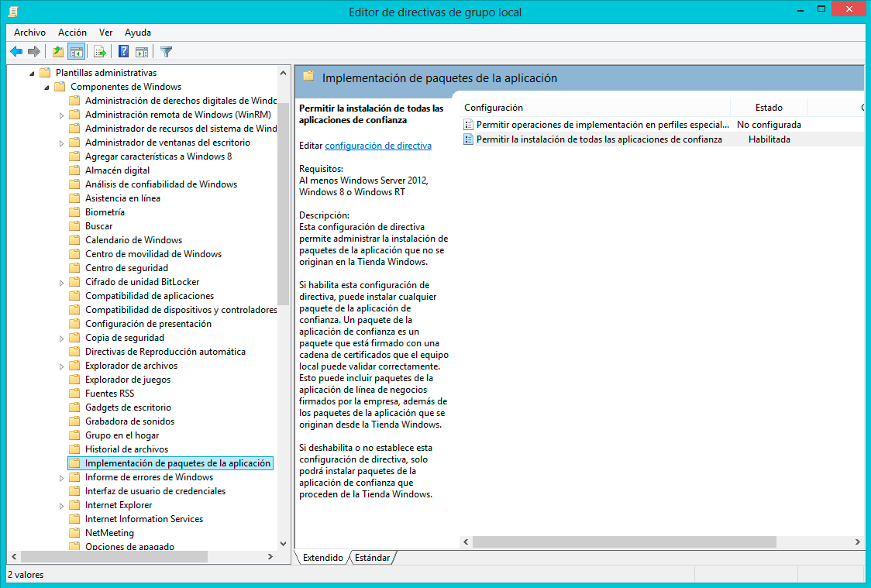The image size is (871, 588).
Task: Open the Ver menu
Action: click(x=105, y=33)
